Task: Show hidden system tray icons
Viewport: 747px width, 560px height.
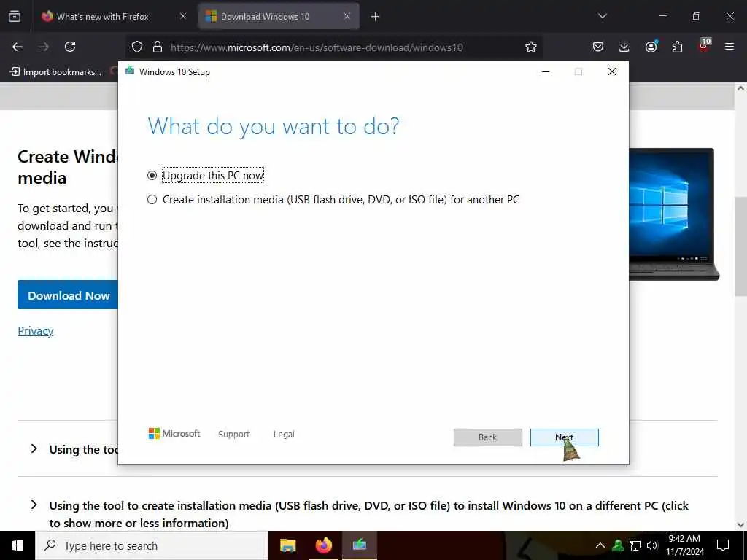Action: click(x=600, y=545)
